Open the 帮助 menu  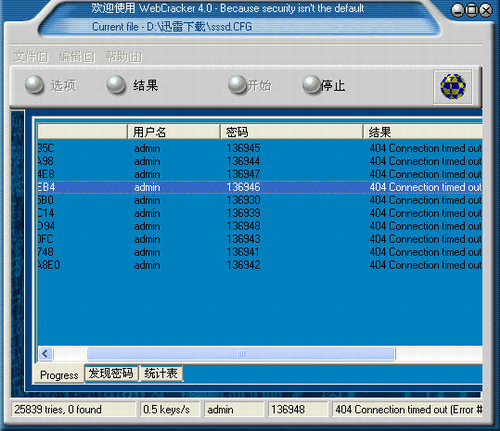(124, 57)
